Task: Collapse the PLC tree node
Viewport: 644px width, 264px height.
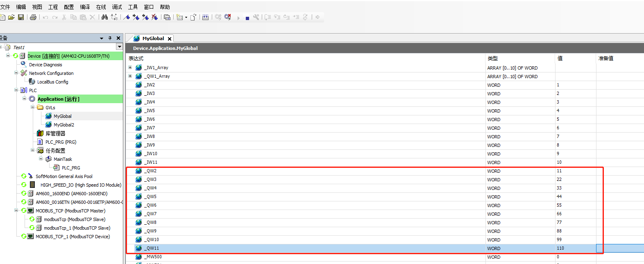Action: [16, 90]
